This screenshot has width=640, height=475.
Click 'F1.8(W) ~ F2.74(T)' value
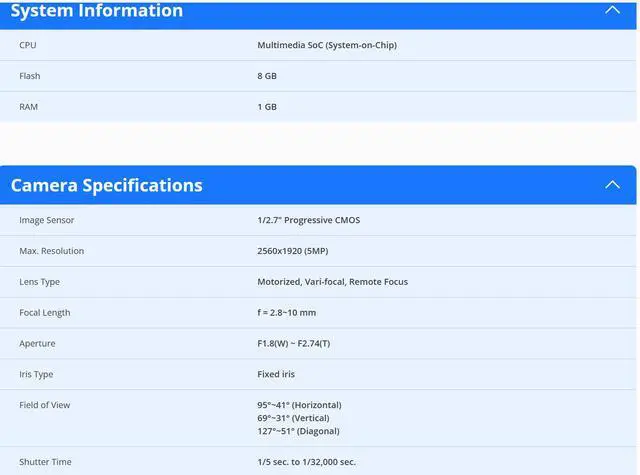tap(293, 344)
